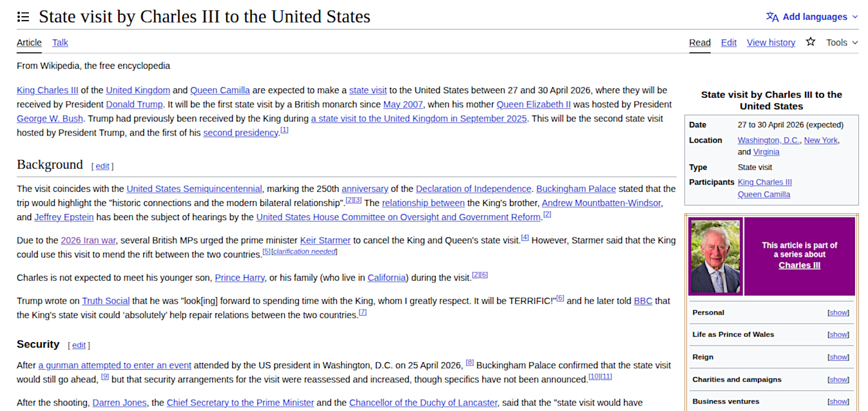Open the Tools dropdown menu
Screen dimensions: 868x411
pos(841,42)
